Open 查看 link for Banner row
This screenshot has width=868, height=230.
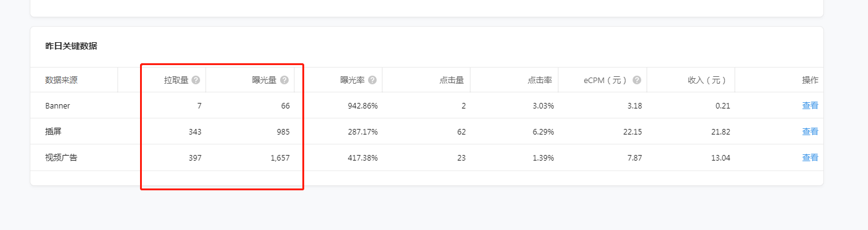tap(810, 105)
